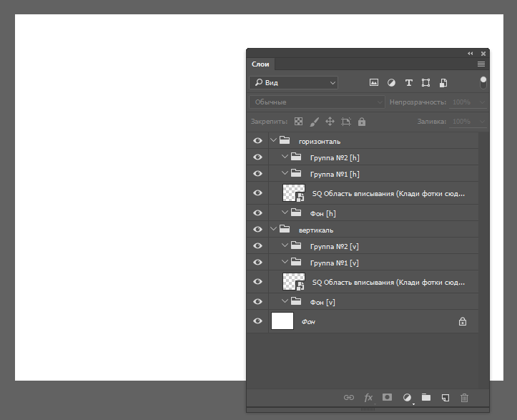Hide the Фон [h] group
517x420 pixels.
coord(257,213)
